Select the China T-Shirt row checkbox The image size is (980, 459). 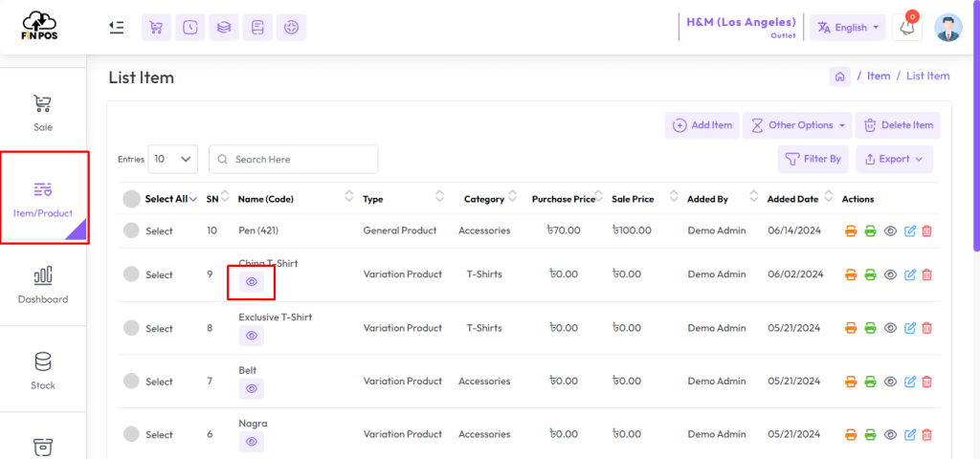[131, 274]
